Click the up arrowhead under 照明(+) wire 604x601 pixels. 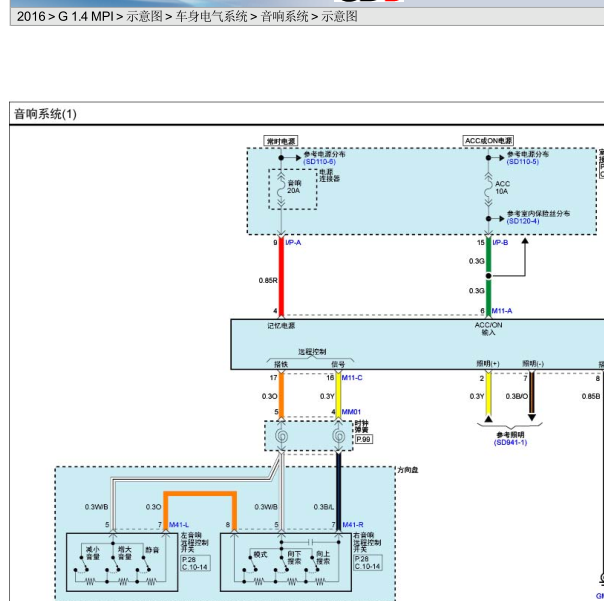[x=488, y=419]
